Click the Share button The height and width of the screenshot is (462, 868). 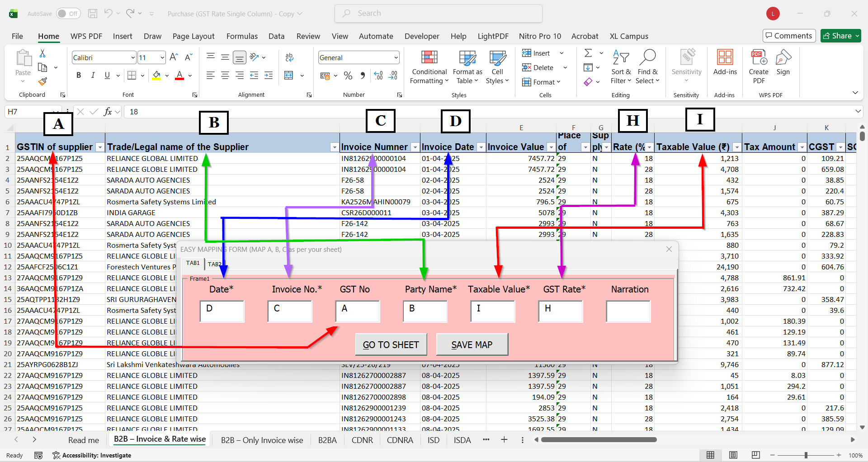point(841,36)
